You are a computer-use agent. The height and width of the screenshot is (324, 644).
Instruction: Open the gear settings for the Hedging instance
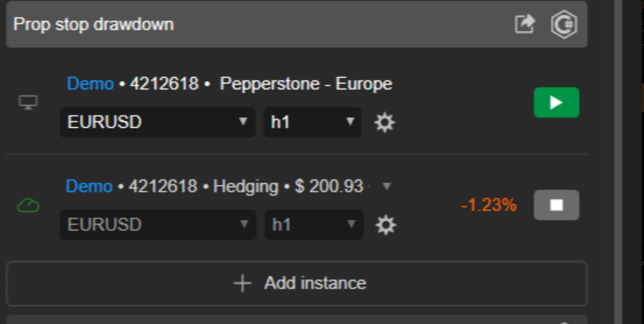coord(385,225)
